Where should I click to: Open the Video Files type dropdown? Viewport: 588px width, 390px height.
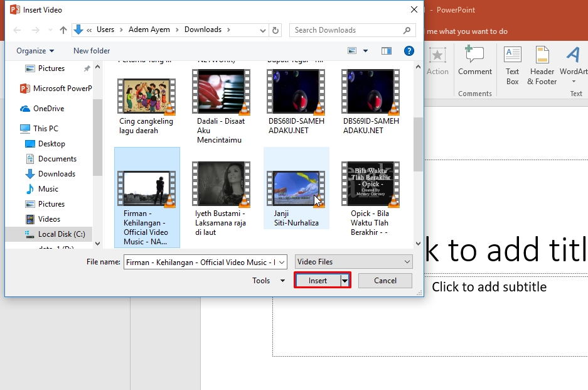click(354, 262)
